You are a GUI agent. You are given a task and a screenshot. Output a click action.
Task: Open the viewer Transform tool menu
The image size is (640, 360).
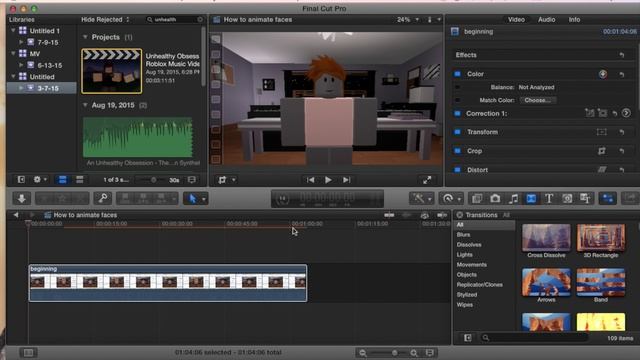pos(227,180)
